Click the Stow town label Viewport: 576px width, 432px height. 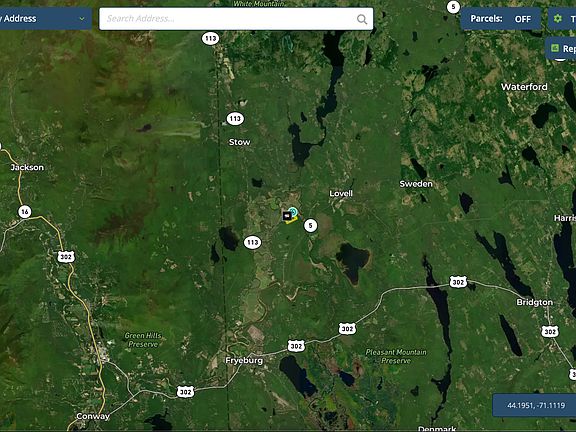[x=240, y=142]
